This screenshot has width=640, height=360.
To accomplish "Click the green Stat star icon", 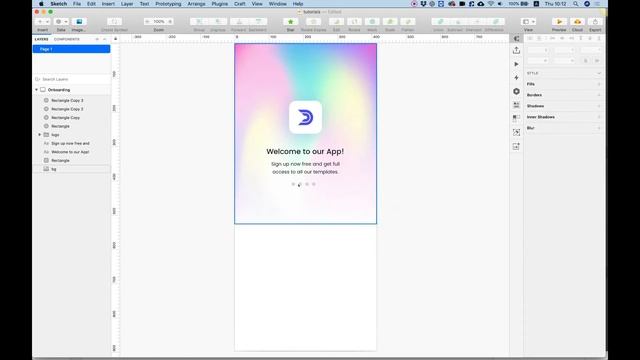I will coord(291,22).
